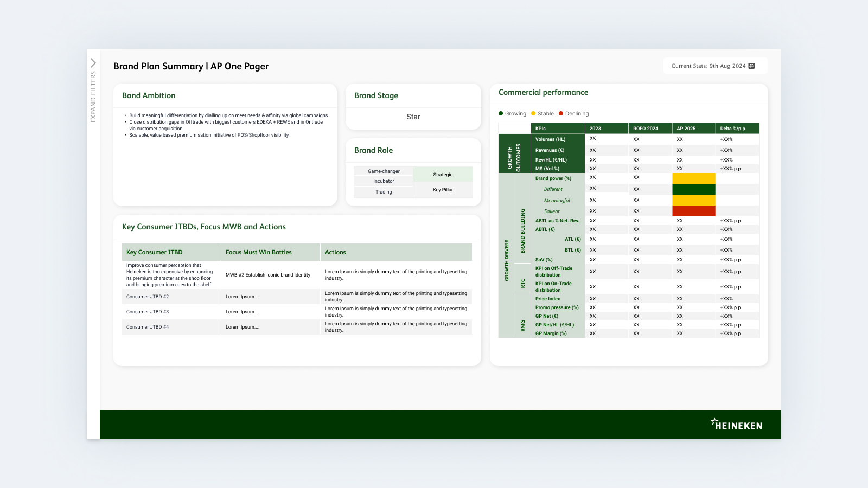
Task: Select the highlighted Strategic brand role
Action: 443,174
